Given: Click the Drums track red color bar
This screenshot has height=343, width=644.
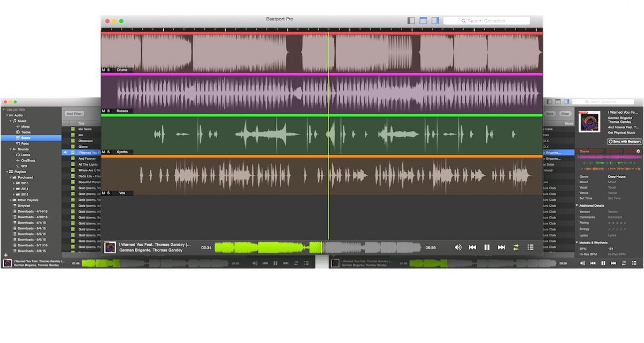Looking at the screenshot, I should [x=321, y=33].
